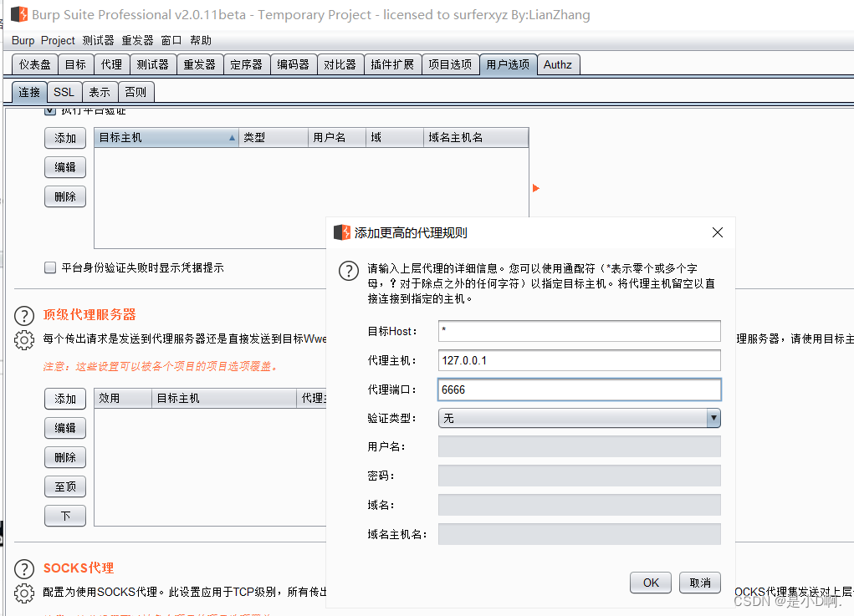
Task: Switch to the Authz tab
Action: (558, 64)
